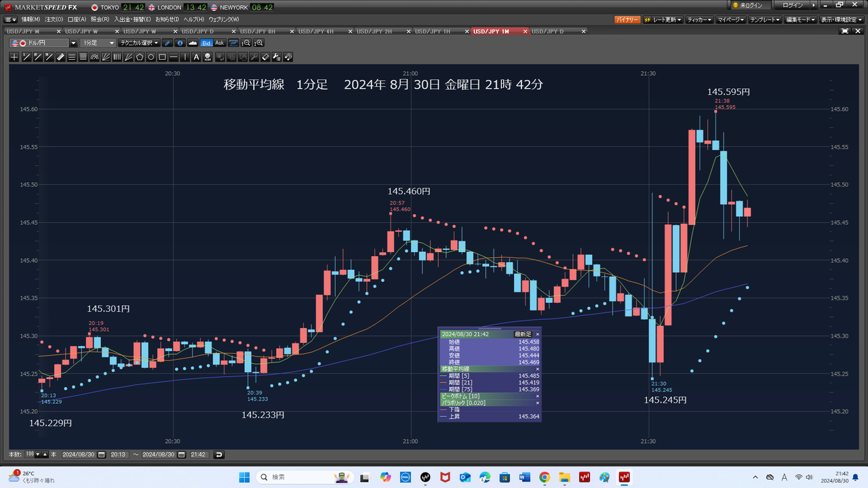Click the ログイン button
The width and height of the screenshot is (868, 488).
click(792, 5)
